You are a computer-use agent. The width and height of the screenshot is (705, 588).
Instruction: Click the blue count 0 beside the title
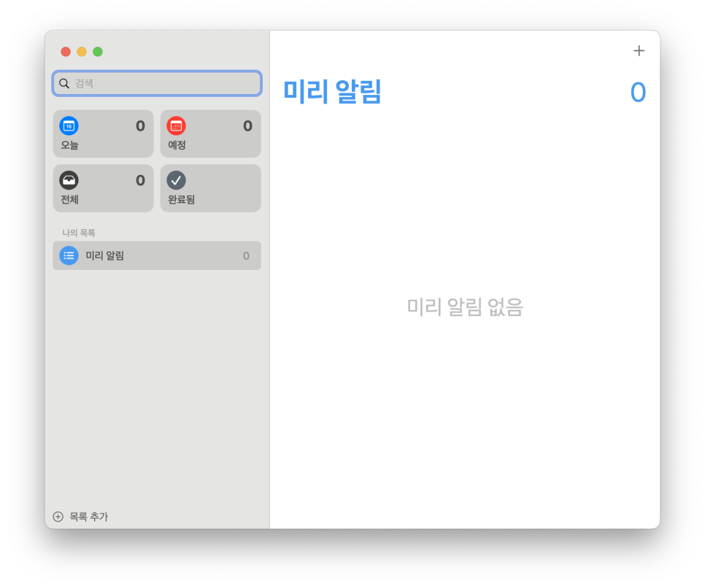click(638, 92)
